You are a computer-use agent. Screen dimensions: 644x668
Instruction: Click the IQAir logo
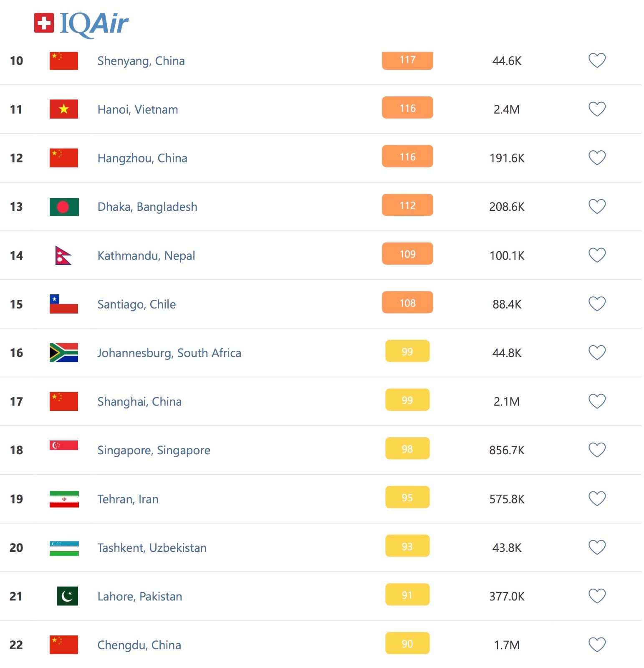81,23
